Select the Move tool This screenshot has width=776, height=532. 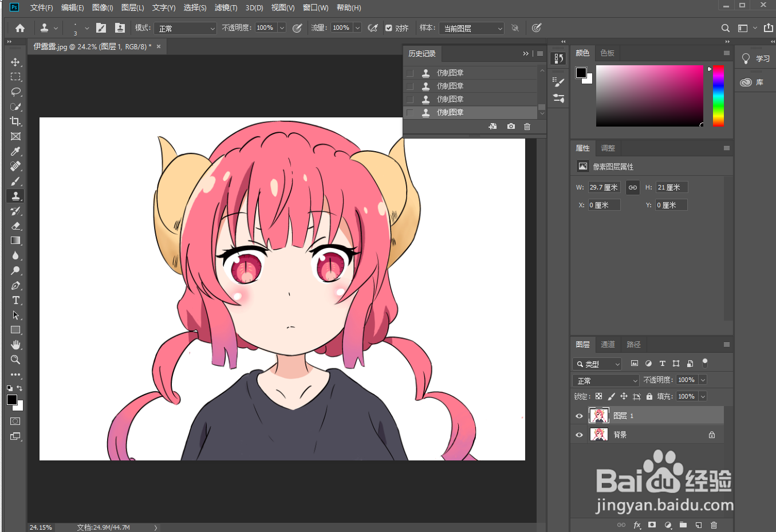click(15, 62)
